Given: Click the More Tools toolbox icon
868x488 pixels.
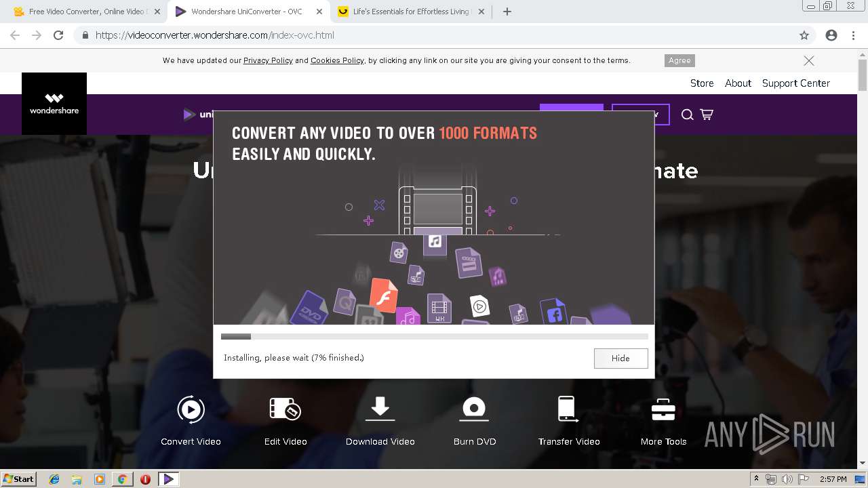Looking at the screenshot, I should pos(663,409).
